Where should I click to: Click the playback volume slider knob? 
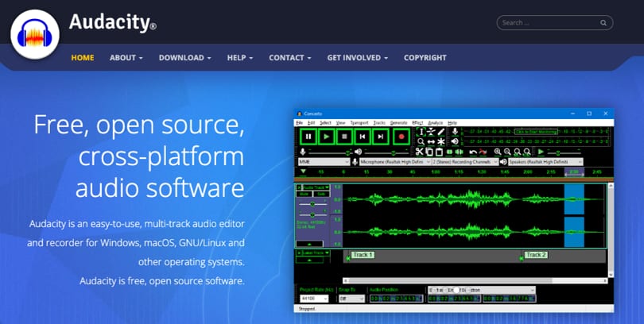[x=394, y=152]
